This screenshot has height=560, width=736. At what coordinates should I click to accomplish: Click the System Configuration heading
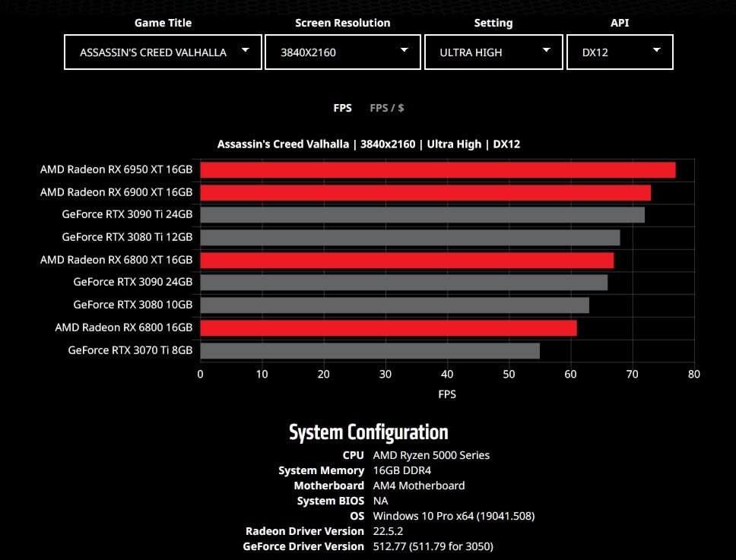click(368, 432)
